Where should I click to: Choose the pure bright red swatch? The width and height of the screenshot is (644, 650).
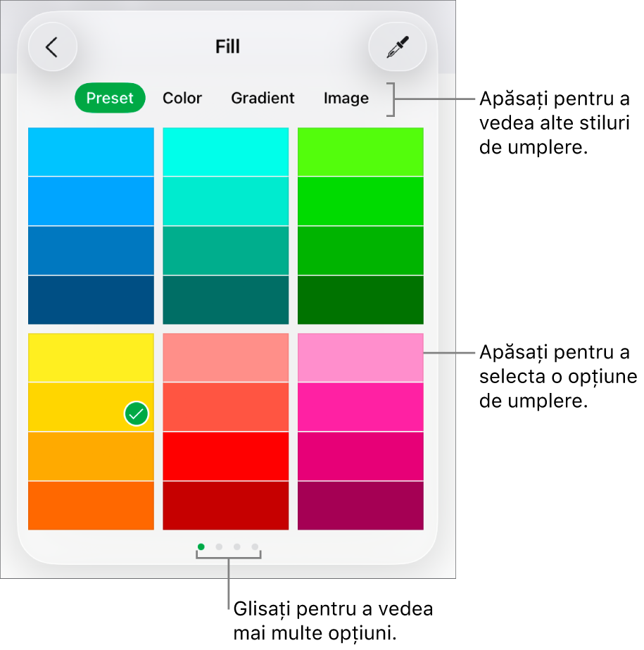[x=226, y=456]
